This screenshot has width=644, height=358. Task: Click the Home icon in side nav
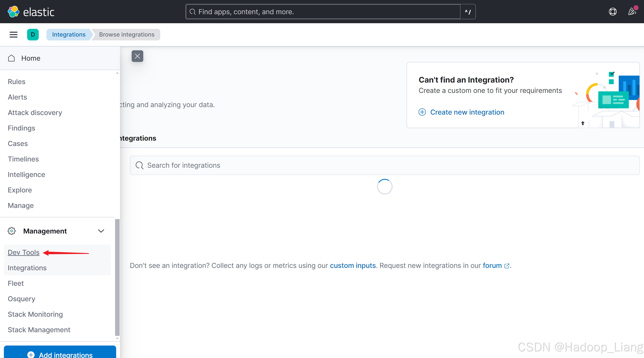(11, 58)
